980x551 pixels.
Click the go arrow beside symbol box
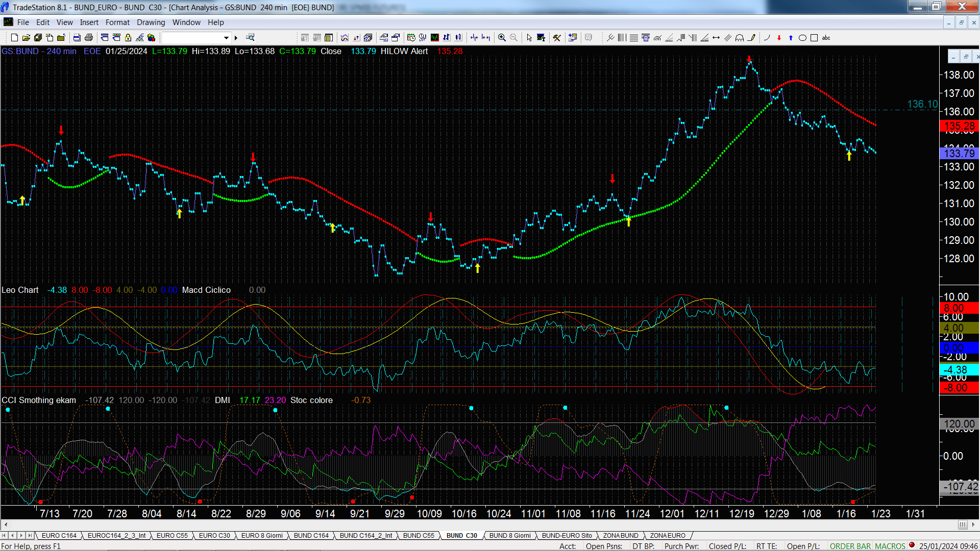[x=236, y=38]
